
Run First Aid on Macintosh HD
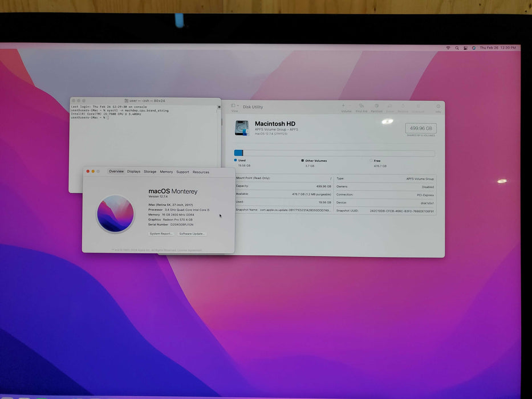click(363, 106)
